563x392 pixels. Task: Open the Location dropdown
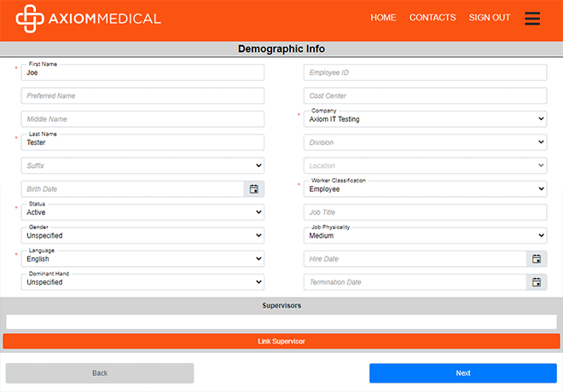(x=425, y=165)
